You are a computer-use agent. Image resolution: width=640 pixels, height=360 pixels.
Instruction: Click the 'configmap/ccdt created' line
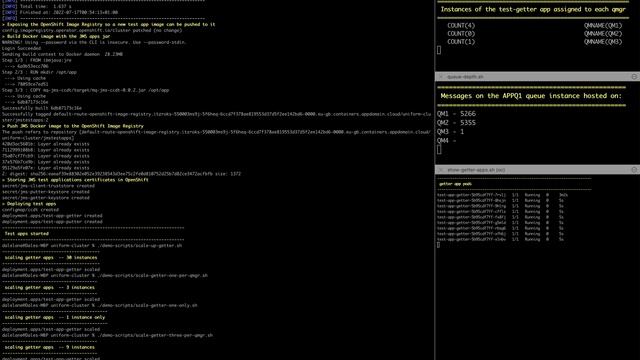coord(31,210)
